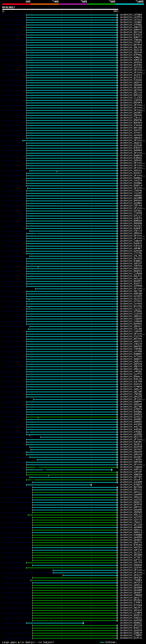Select hit label UniRef100_Q8PTU1
Screen dimensions: 146x644
[131, 507]
